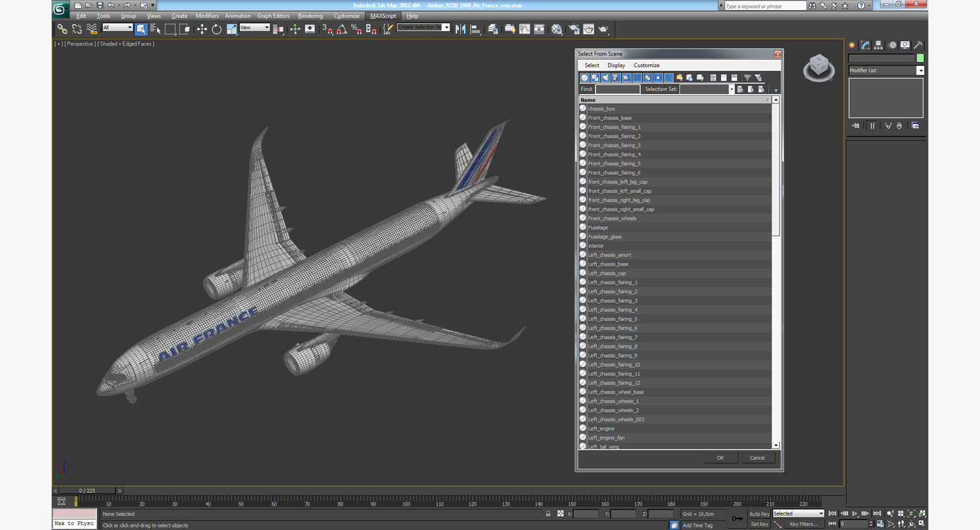Screen dimensions: 980x530
Task: Click the object color swatch in command panel
Action: 920,58
